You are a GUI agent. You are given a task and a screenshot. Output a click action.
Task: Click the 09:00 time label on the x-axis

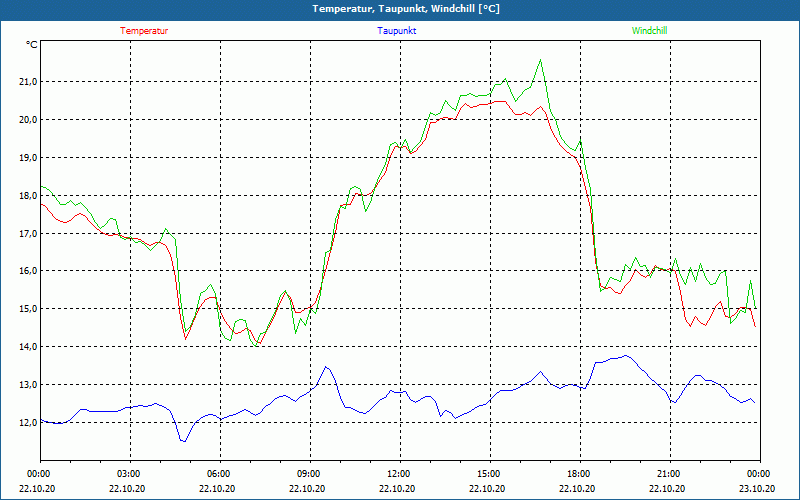(x=310, y=474)
